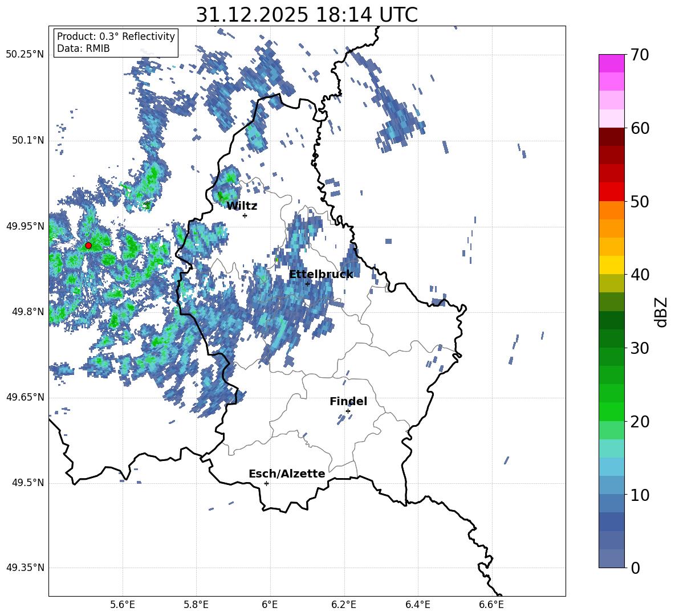Click the Findel city label
The image size is (675, 616).
(x=348, y=401)
